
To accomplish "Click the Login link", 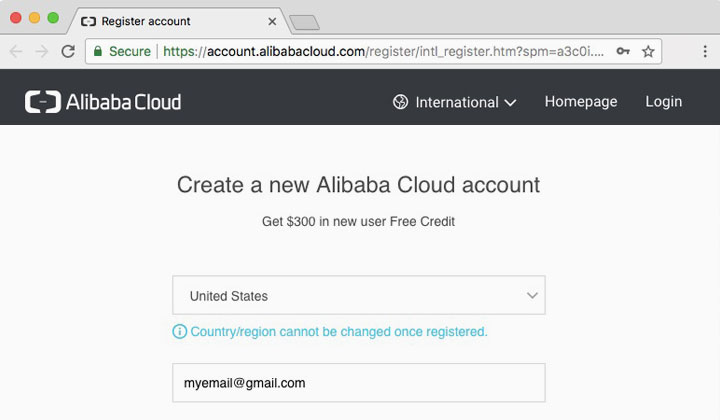I will [x=664, y=101].
